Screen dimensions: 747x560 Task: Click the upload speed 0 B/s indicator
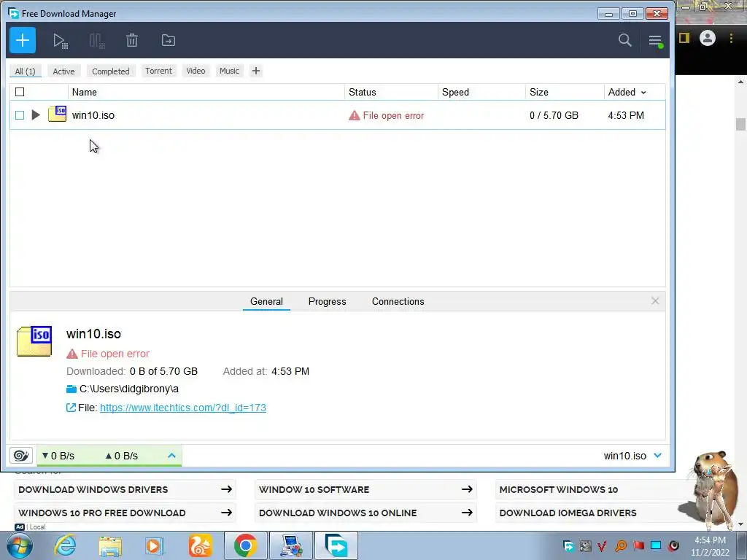click(x=122, y=456)
